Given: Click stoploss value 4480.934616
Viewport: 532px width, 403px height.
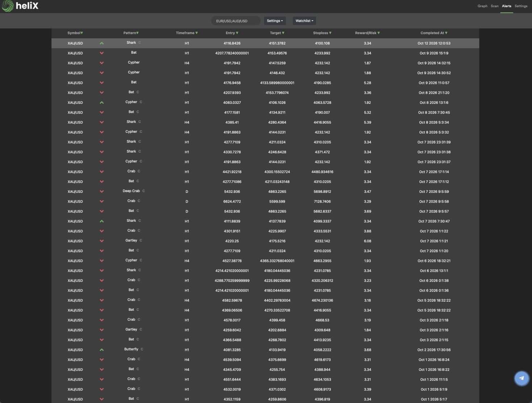Looking at the screenshot, I should click(x=322, y=172).
